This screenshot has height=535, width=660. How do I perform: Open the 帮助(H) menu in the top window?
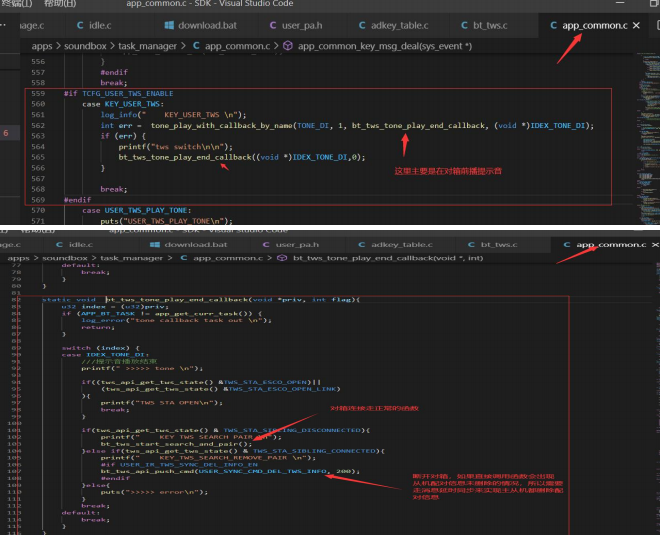(60, 4)
